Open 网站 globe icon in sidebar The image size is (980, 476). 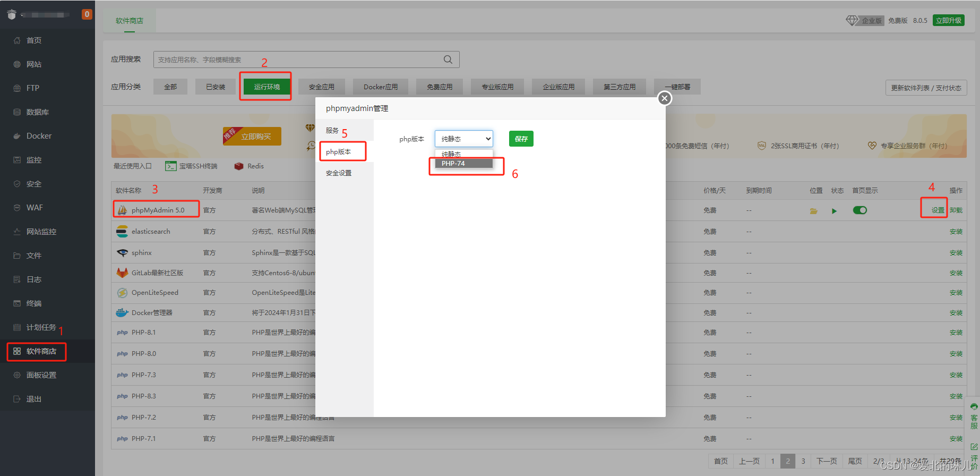(x=17, y=64)
